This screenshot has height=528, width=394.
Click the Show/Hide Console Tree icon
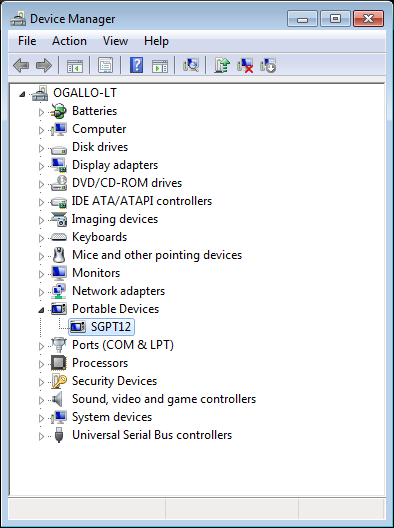pyautogui.click(x=75, y=65)
